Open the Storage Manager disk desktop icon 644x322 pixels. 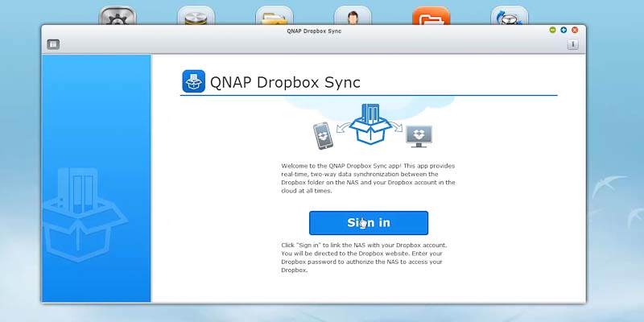click(196, 16)
